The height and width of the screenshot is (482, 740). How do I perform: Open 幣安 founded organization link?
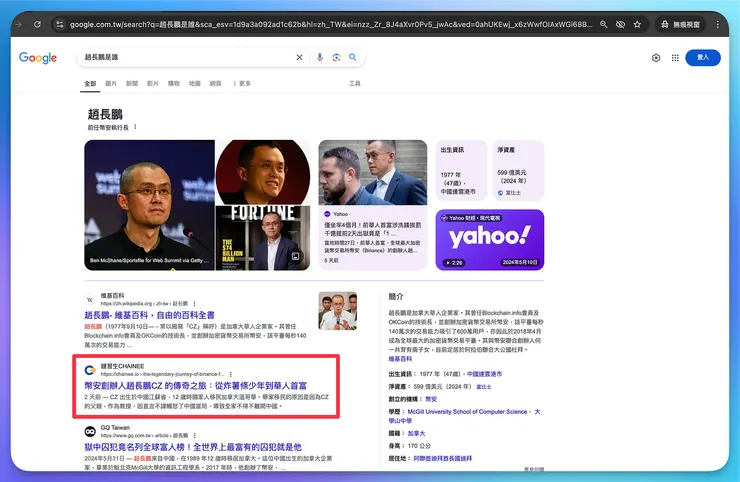pos(431,399)
